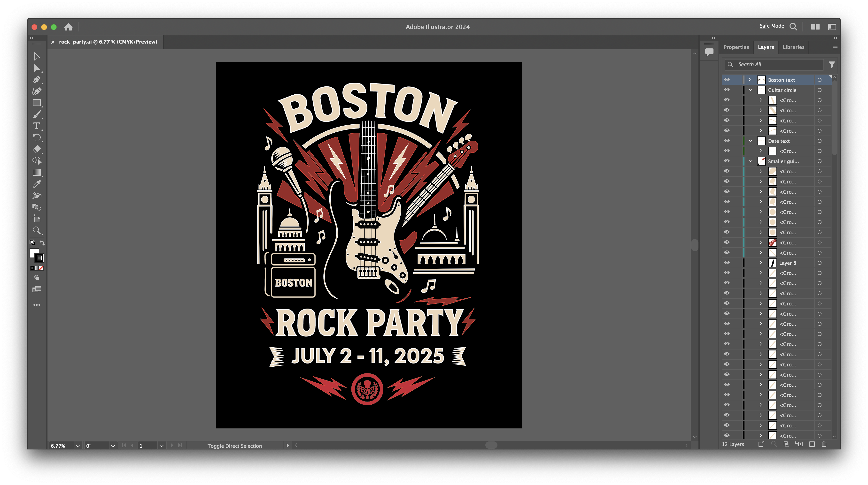Image resolution: width=868 pixels, height=485 pixels.
Task: Select the Type tool
Action: click(37, 126)
